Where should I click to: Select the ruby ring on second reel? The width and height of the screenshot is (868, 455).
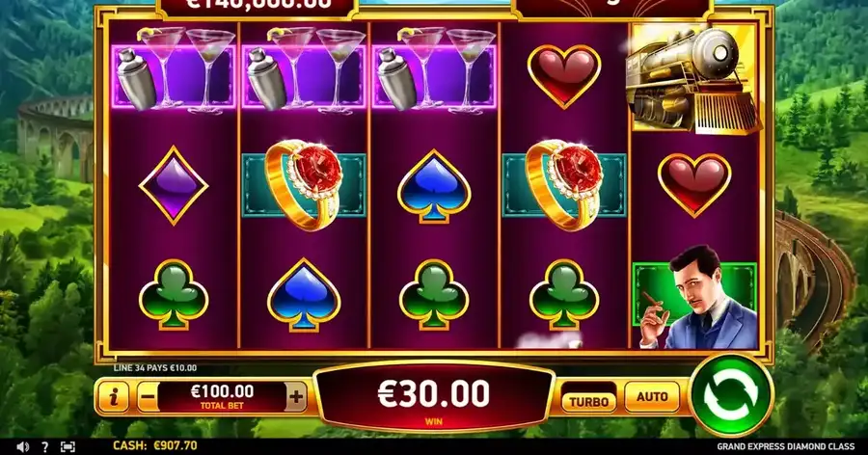pos(304,184)
